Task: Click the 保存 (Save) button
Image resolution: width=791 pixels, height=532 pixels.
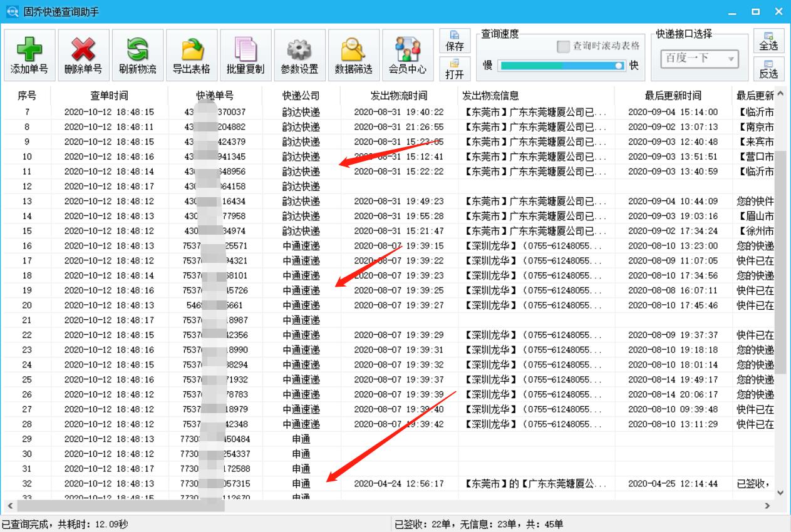Action: coord(455,41)
